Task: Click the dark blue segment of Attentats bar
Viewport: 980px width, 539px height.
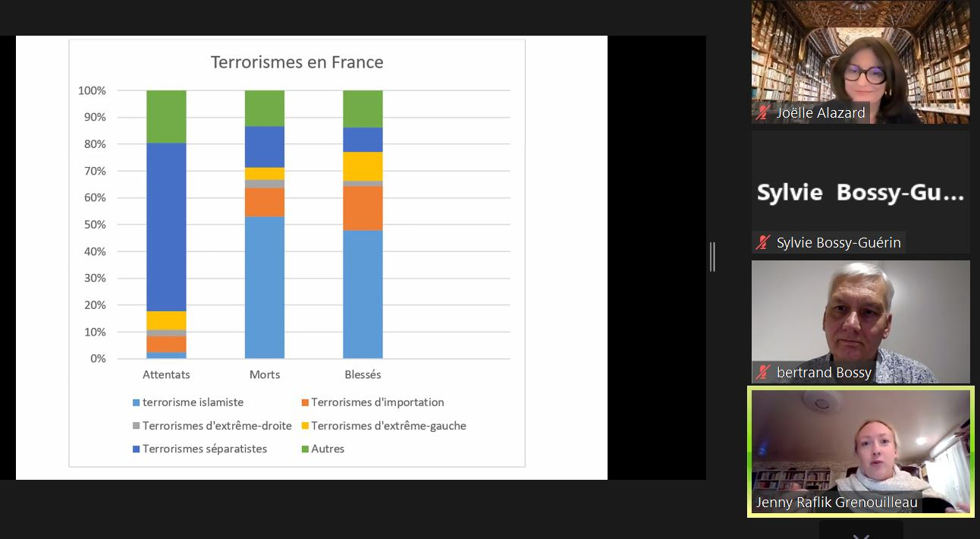Action: [x=166, y=226]
